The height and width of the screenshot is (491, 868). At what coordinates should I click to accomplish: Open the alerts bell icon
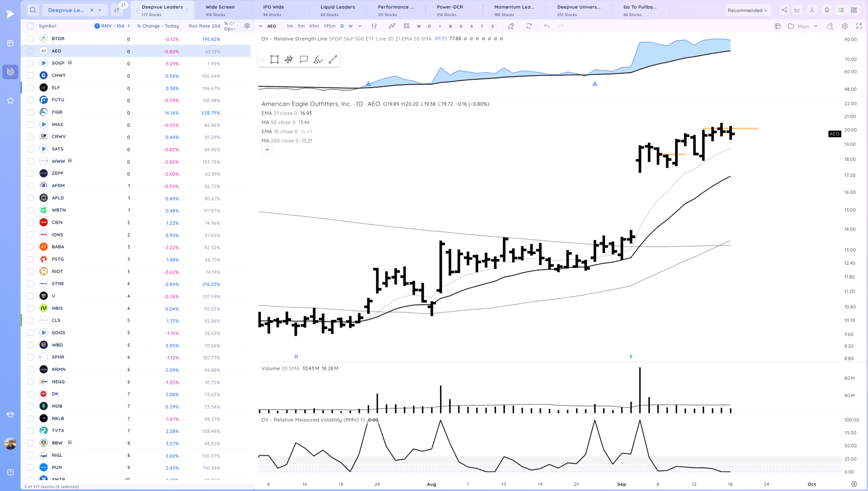click(x=827, y=10)
